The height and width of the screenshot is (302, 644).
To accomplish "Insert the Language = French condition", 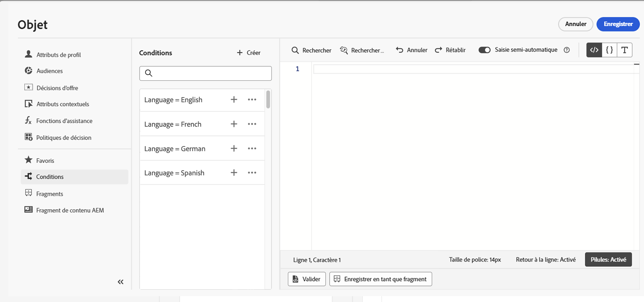I will (x=234, y=124).
